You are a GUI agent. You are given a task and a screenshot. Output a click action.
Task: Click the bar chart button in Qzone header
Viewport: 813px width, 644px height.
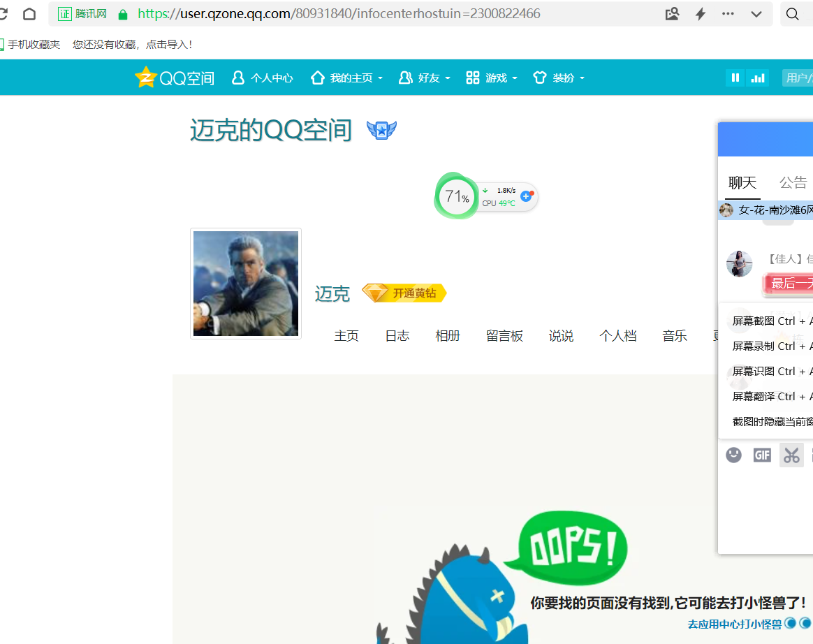click(x=757, y=78)
